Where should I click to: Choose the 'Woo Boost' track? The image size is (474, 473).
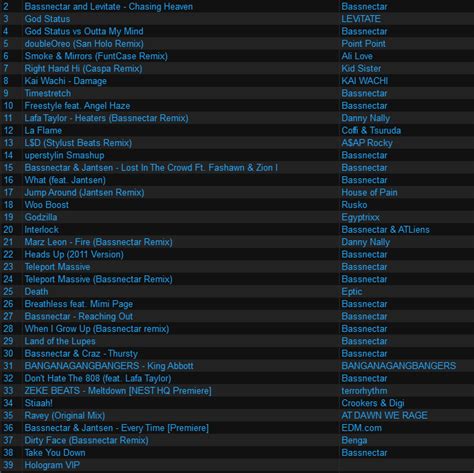[46, 205]
